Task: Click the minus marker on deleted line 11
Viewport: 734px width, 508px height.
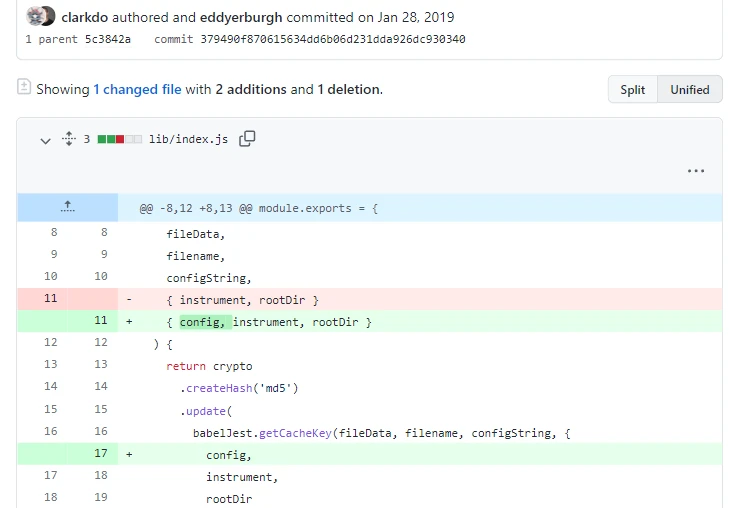Action: pyautogui.click(x=129, y=299)
